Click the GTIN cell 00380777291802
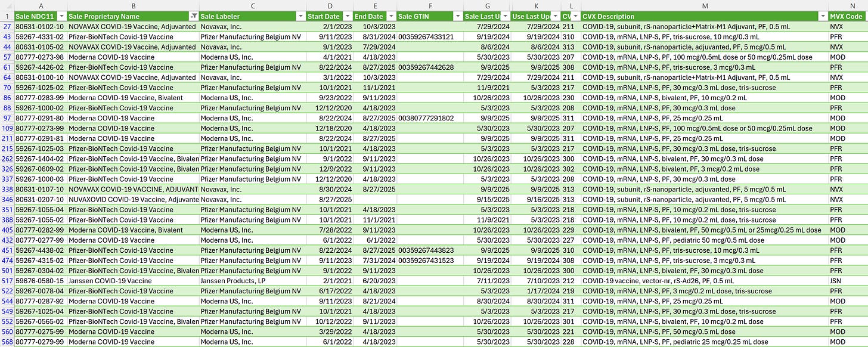868x347 pixels. point(430,118)
